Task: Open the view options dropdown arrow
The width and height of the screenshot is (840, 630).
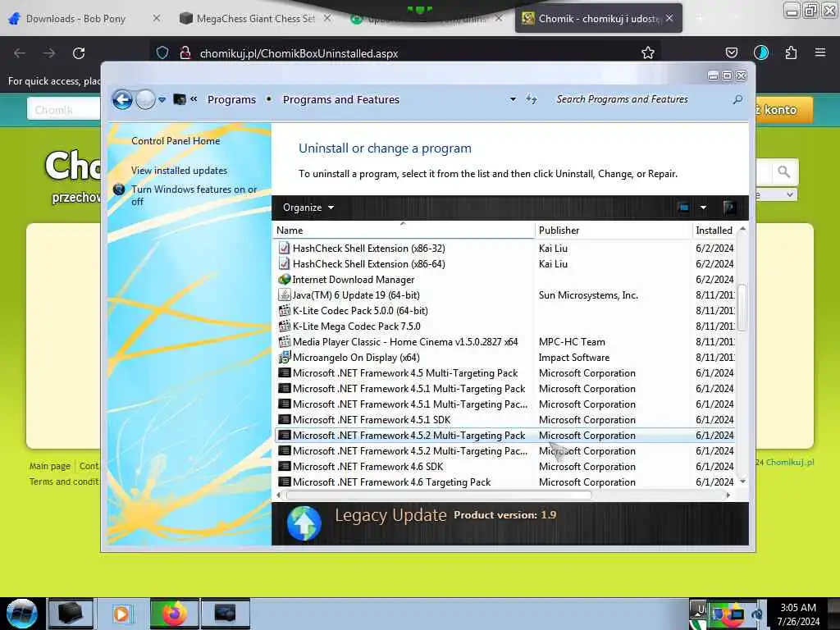Action: coord(703,208)
